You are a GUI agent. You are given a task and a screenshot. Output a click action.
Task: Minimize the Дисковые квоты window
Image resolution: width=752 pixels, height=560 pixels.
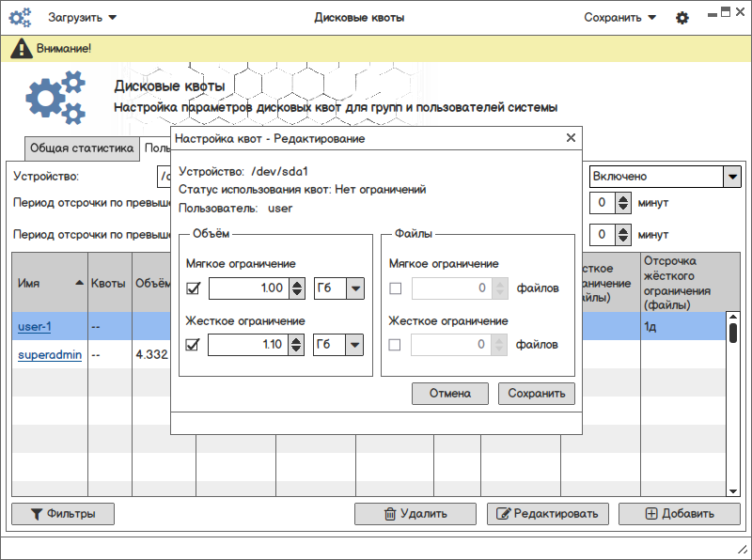click(713, 14)
